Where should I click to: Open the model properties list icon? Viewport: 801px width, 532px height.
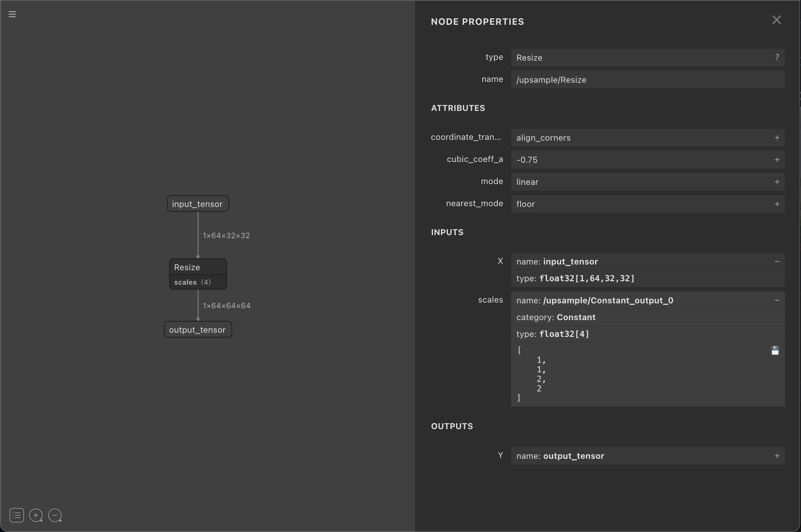(x=16, y=515)
